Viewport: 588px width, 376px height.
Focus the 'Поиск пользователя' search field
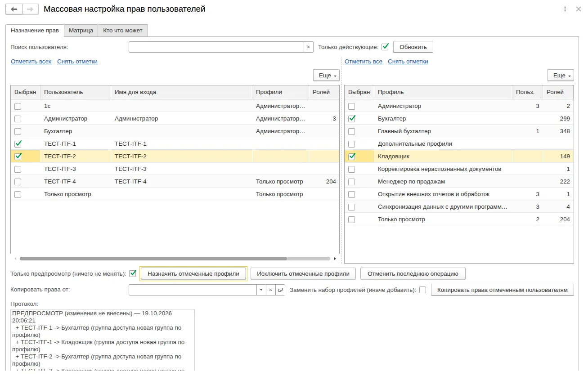pyautogui.click(x=216, y=47)
